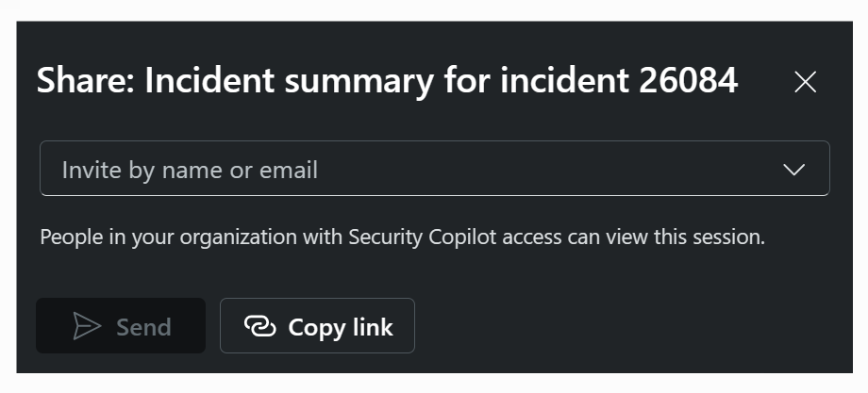Select the dialog title text

click(x=387, y=81)
